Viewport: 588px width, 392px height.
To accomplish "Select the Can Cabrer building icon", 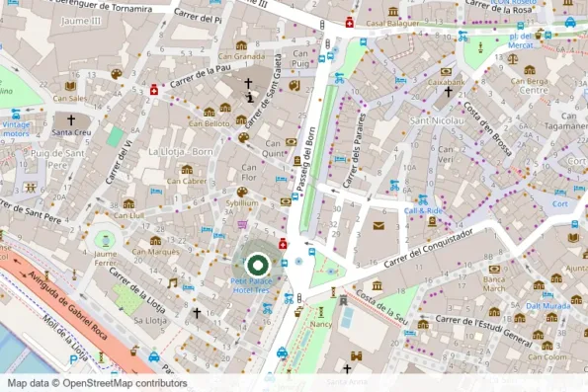I will 187,170.
